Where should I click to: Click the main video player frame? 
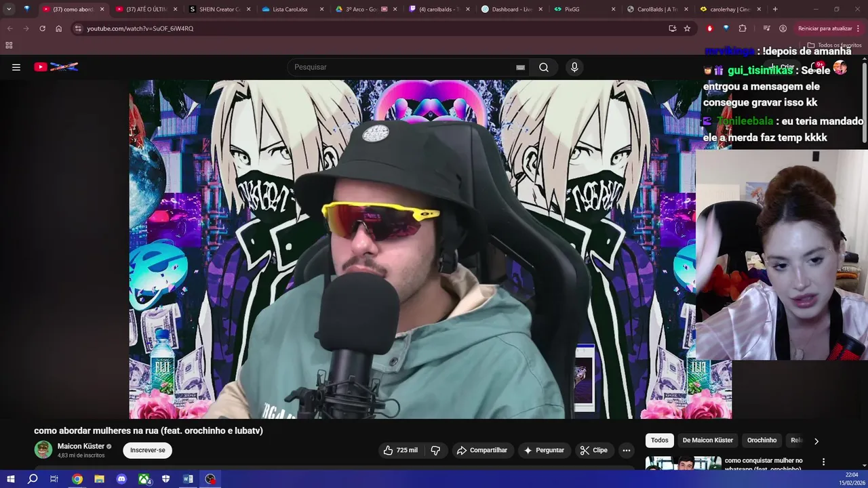431,249
